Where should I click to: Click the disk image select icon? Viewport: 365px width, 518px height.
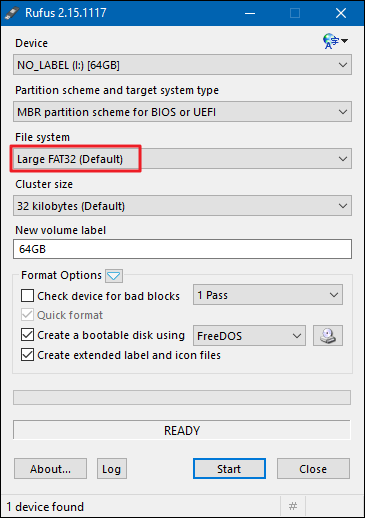click(x=328, y=335)
